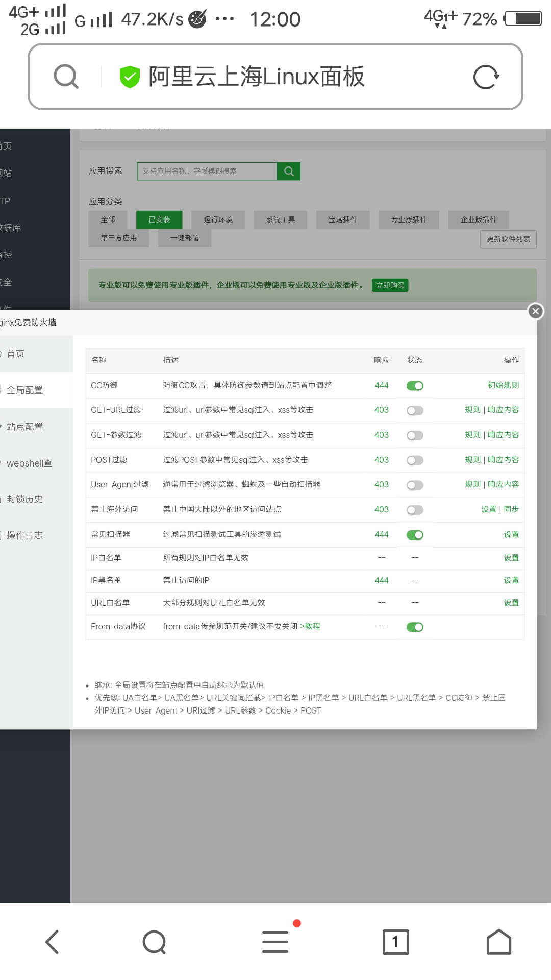
Task: Select the 已安装 category tab
Action: (x=159, y=219)
